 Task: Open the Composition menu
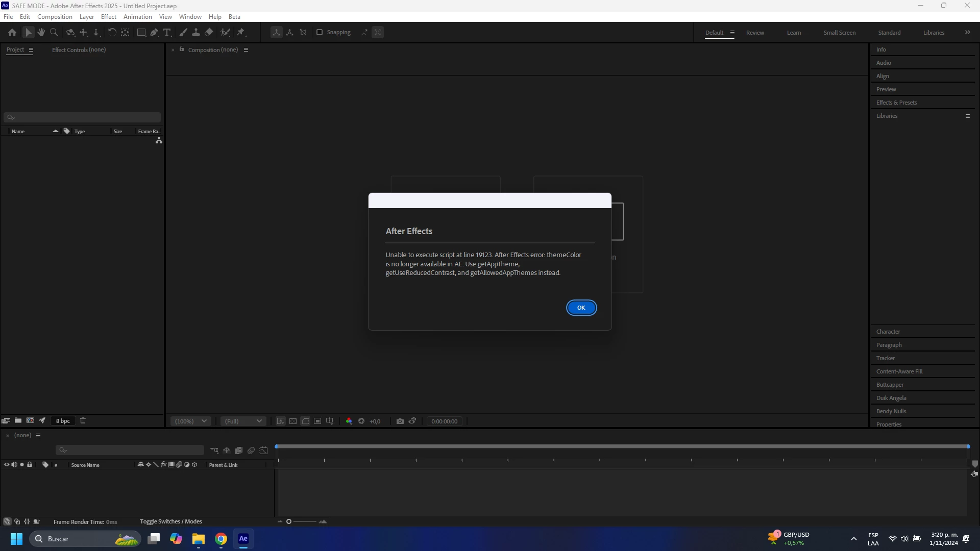[55, 16]
